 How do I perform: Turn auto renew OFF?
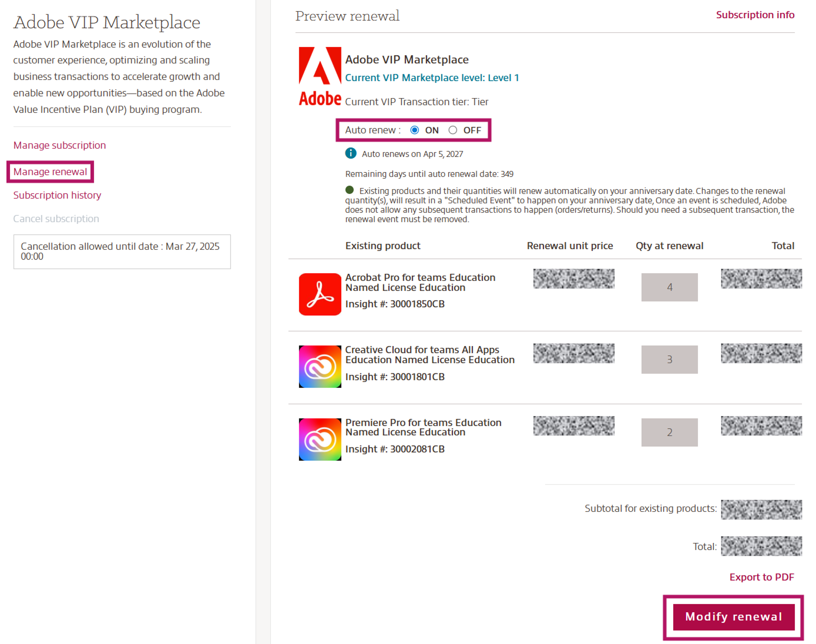click(x=453, y=130)
